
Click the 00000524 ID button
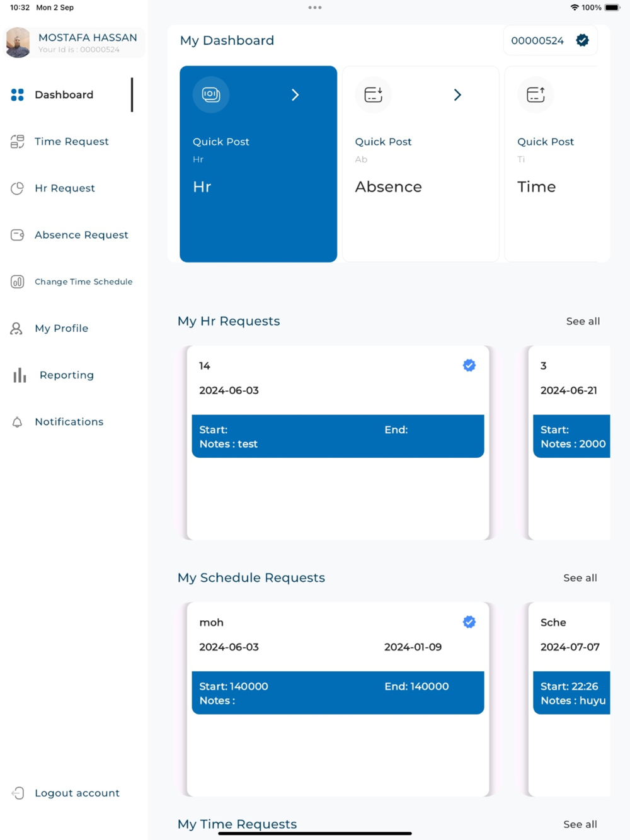coord(550,40)
